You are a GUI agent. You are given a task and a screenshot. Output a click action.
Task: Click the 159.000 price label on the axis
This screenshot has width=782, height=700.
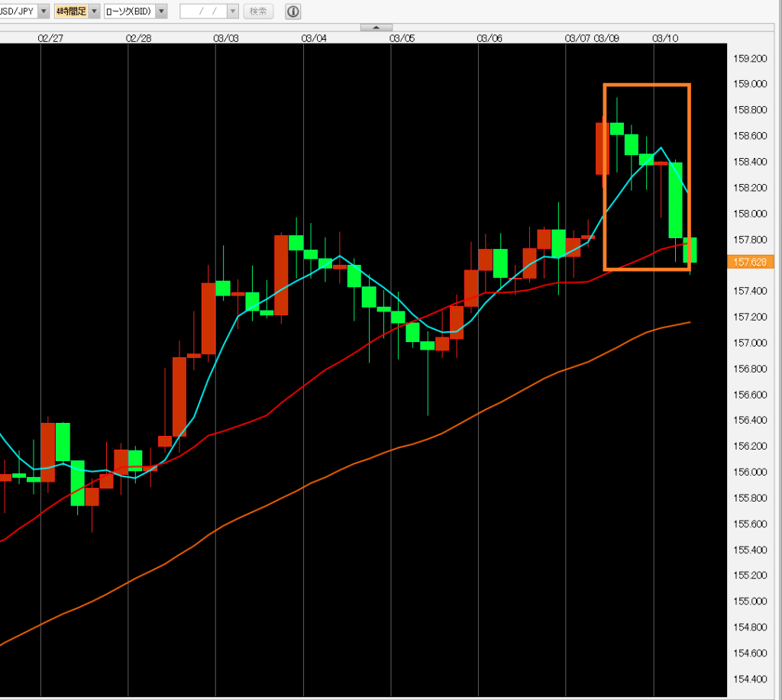(x=749, y=84)
